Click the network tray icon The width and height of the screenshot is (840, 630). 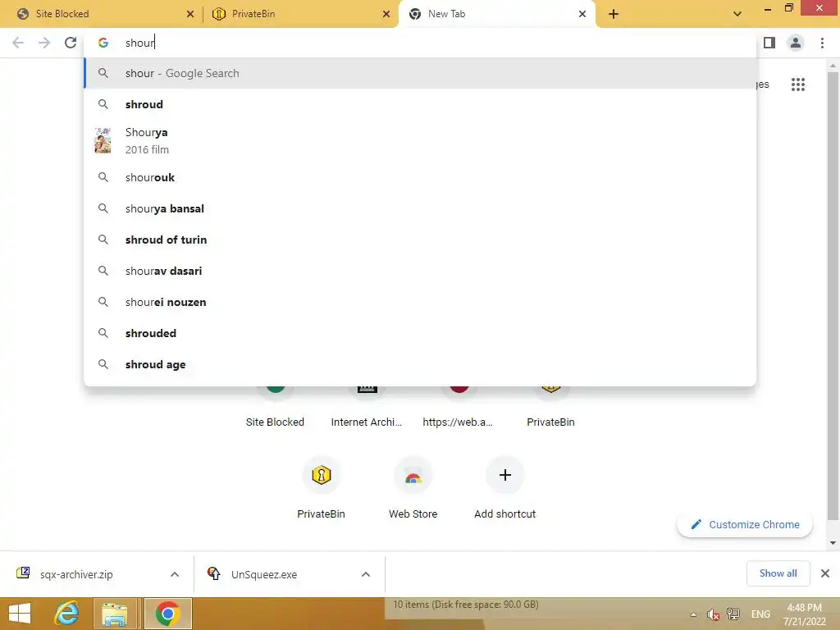(733, 614)
